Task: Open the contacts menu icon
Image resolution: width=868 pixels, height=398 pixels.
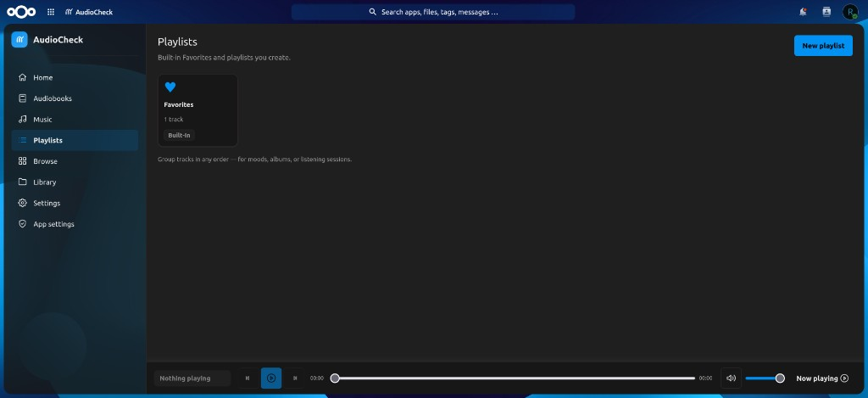Action: pyautogui.click(x=826, y=12)
